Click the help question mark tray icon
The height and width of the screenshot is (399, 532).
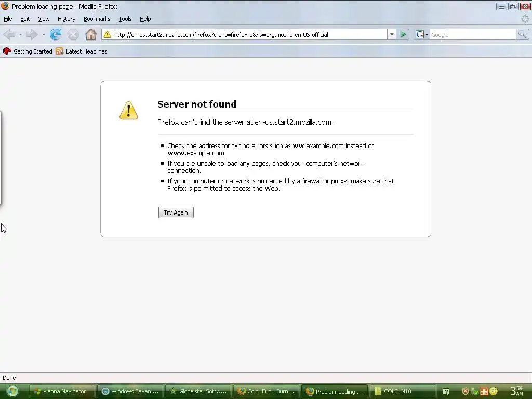point(446,392)
